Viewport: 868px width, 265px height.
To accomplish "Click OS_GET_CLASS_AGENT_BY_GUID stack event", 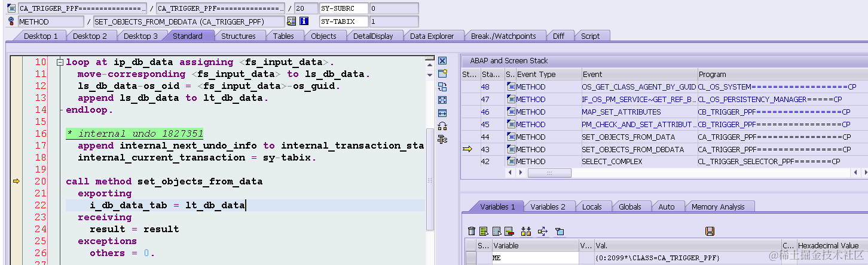I will pyautogui.click(x=639, y=87).
